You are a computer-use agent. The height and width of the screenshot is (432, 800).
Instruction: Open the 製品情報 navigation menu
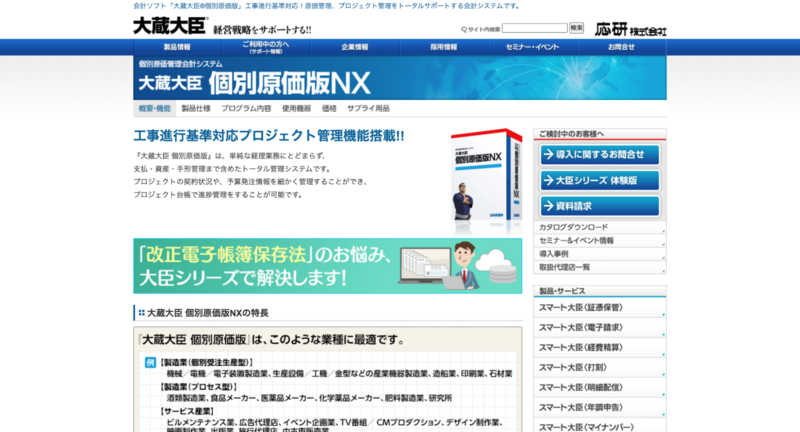(x=177, y=47)
